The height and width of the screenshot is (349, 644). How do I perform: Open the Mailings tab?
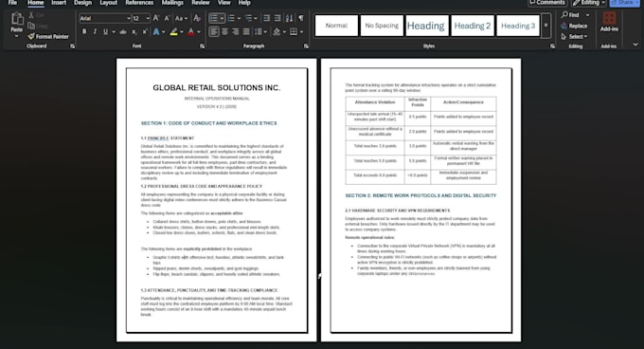172,3
